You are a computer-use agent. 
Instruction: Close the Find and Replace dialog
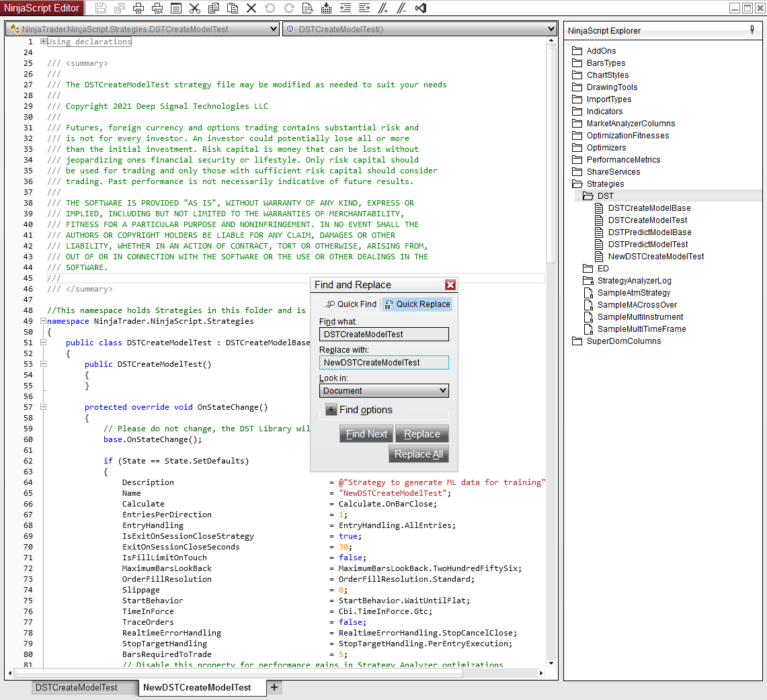(450, 284)
